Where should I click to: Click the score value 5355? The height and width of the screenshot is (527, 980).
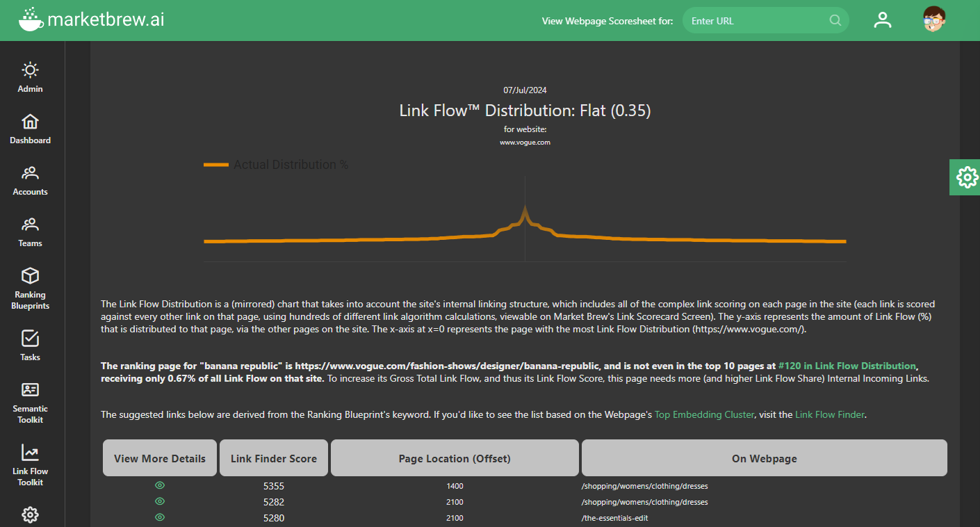(x=274, y=486)
